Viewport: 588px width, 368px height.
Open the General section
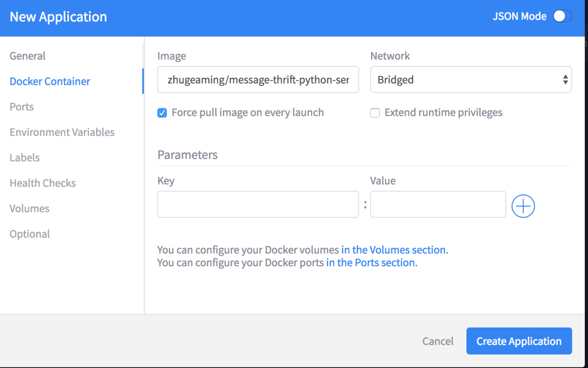point(28,56)
